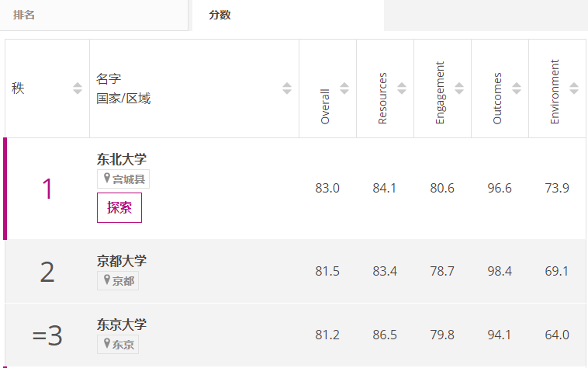Image resolution: width=588 pixels, height=368 pixels.
Task: Sort by 名字 国家/区域 column arrows
Action: [287, 89]
